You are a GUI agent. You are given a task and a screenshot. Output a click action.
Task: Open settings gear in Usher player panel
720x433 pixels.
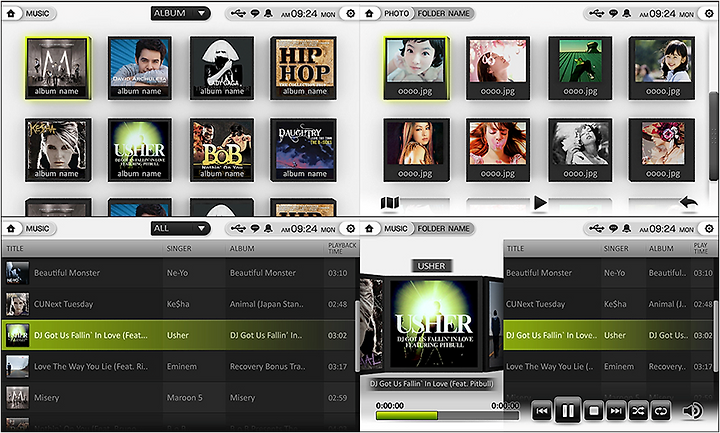pos(709,228)
